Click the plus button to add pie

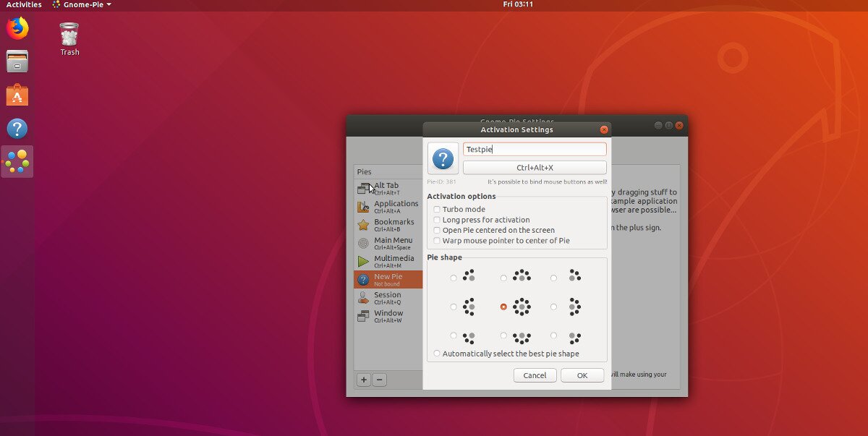(x=364, y=380)
